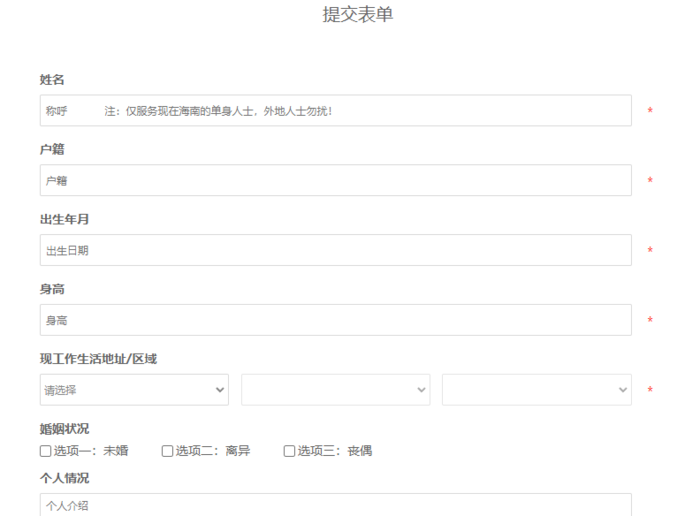700x516 pixels.
Task: Click the 个人介绍 text area
Action: (x=335, y=505)
